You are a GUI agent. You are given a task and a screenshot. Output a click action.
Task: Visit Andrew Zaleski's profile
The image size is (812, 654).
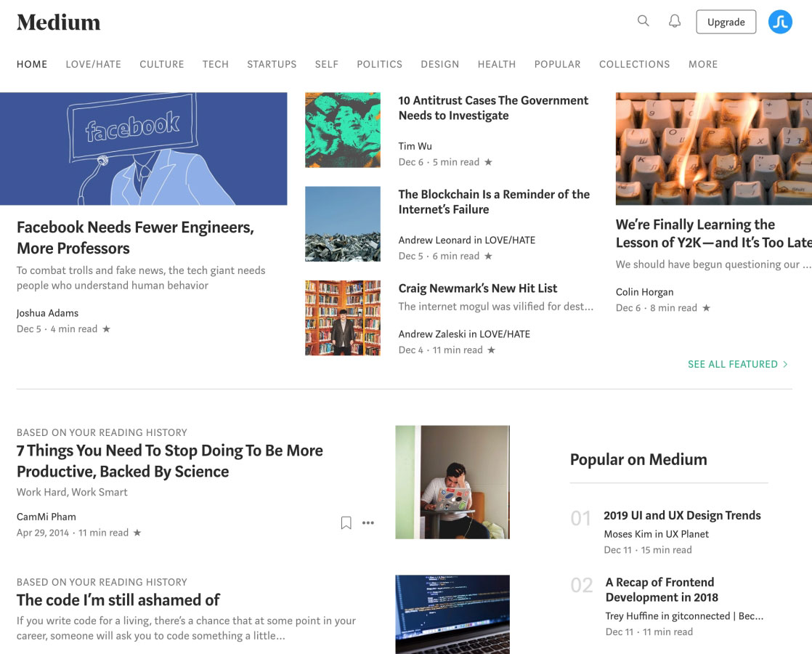pos(432,334)
